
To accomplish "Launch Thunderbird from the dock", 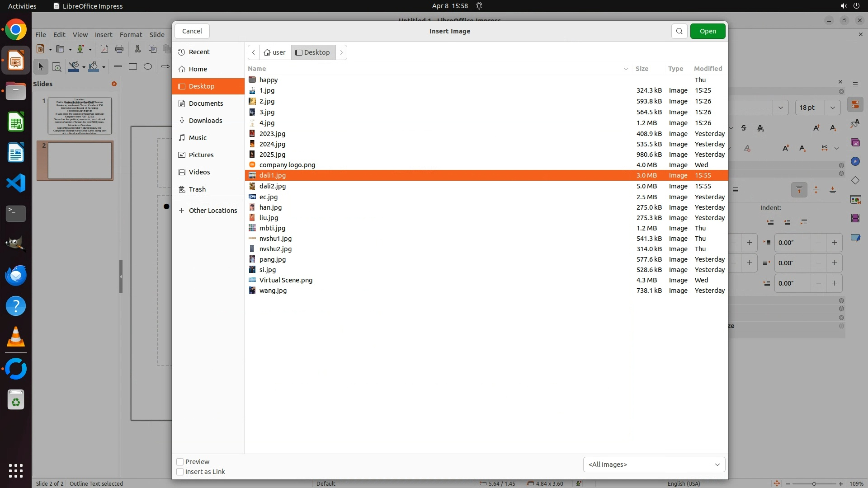I will point(16,275).
